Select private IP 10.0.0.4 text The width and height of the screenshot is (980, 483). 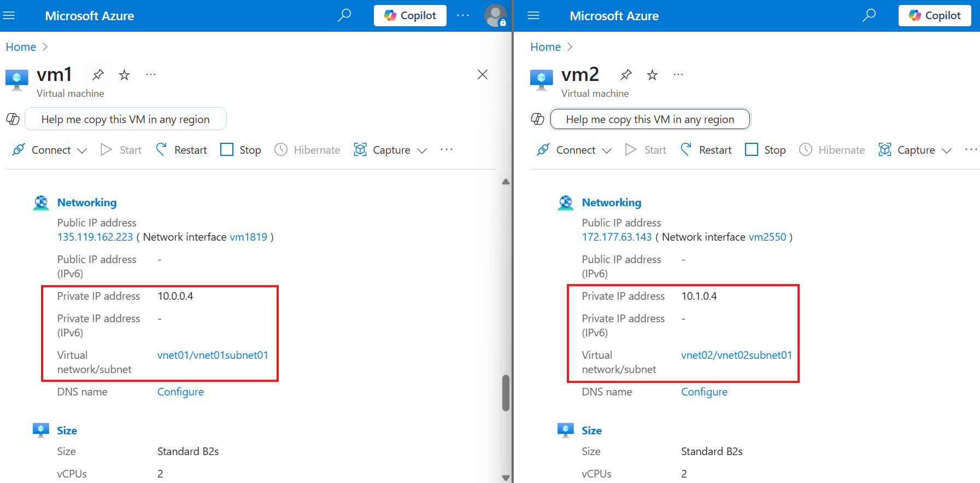point(175,296)
